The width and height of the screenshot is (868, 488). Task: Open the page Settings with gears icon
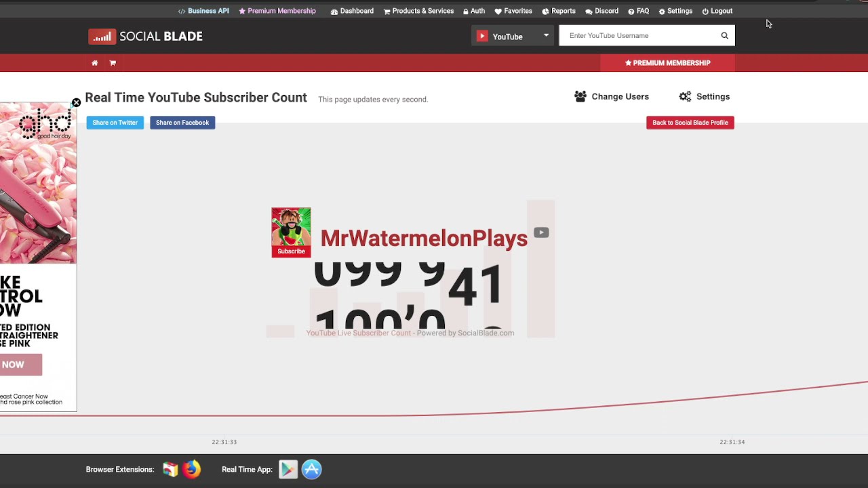[704, 96]
